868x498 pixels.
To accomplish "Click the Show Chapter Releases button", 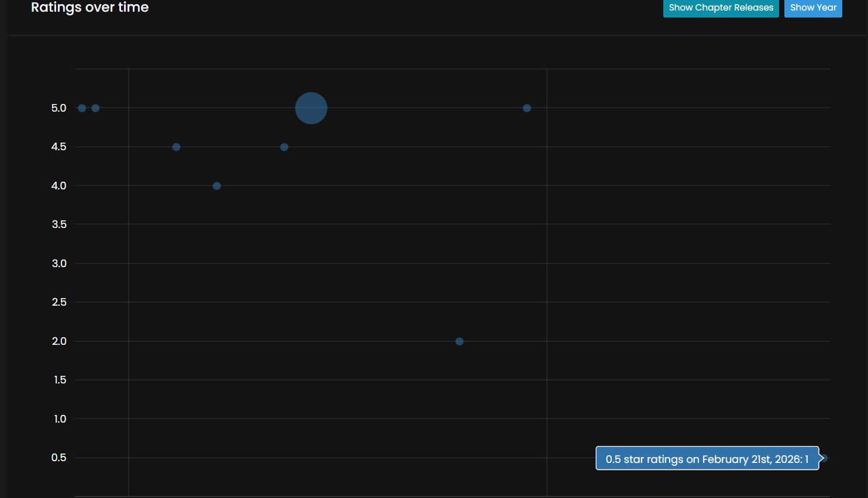I will click(721, 8).
